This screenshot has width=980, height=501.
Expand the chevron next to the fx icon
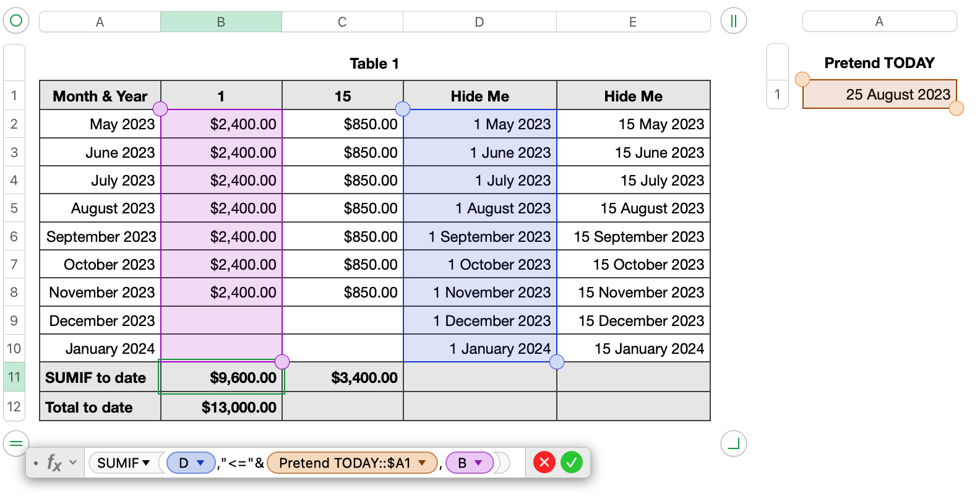[x=73, y=462]
